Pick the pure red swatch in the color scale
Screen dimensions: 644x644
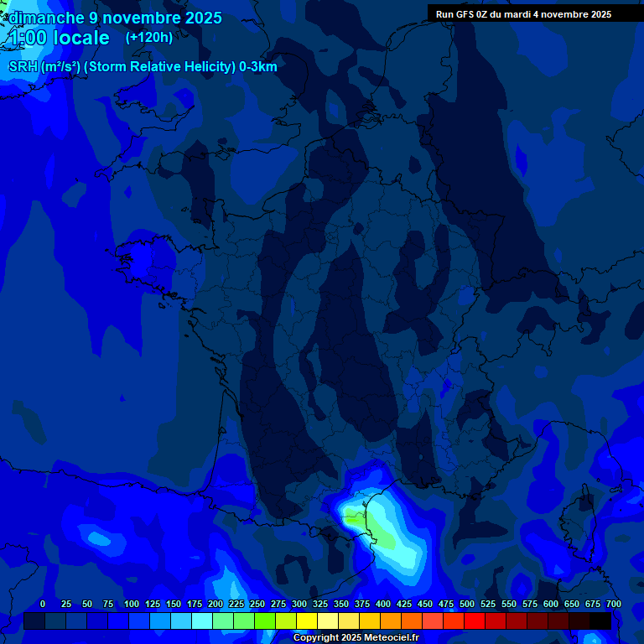[x=475, y=621]
